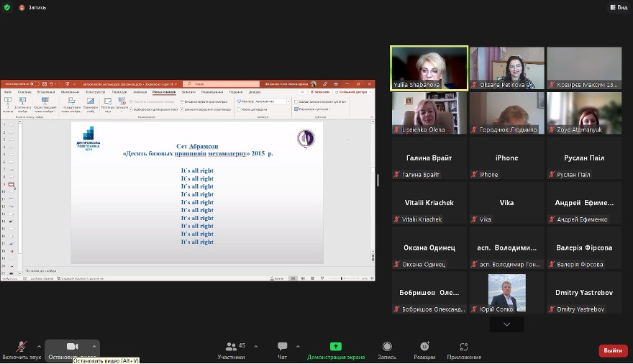The width and height of the screenshot is (633, 364).
Task: Click Спільний доступ share button
Action: pyautogui.click(x=352, y=92)
